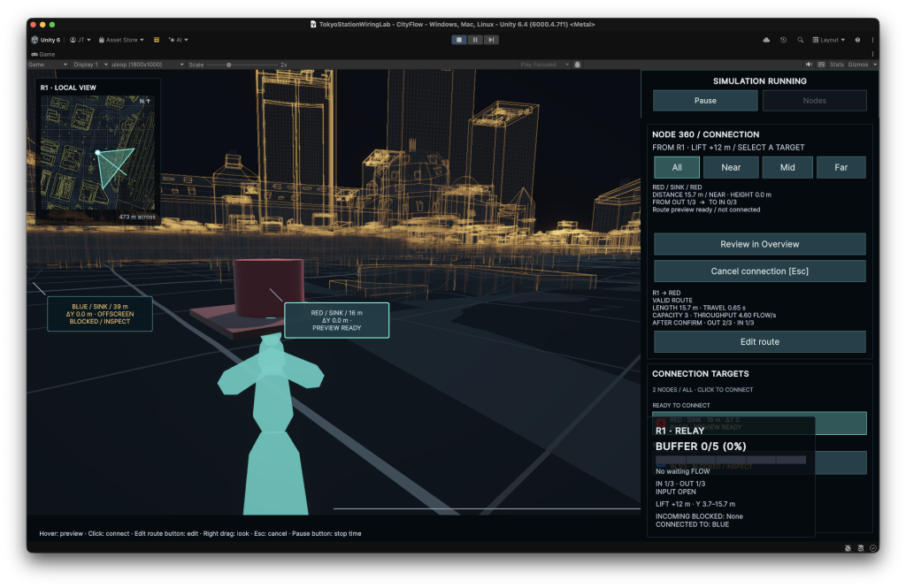Switch to the Game tab
Image resolution: width=906 pixels, height=588 pixels.
pyautogui.click(x=43, y=54)
